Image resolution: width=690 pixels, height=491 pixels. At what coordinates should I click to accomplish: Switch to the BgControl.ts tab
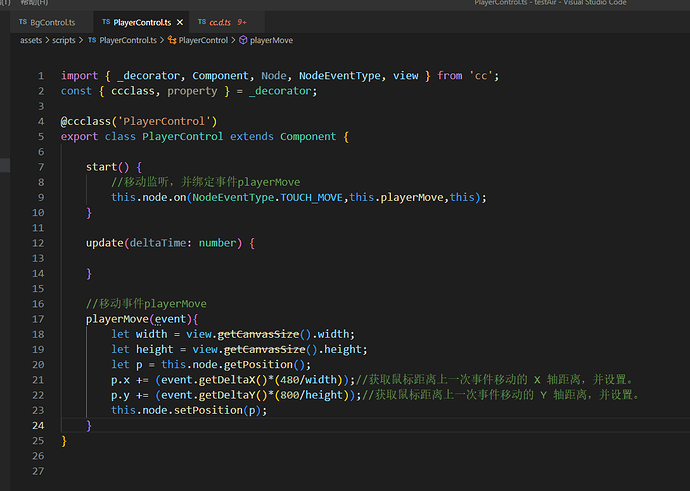coord(52,22)
